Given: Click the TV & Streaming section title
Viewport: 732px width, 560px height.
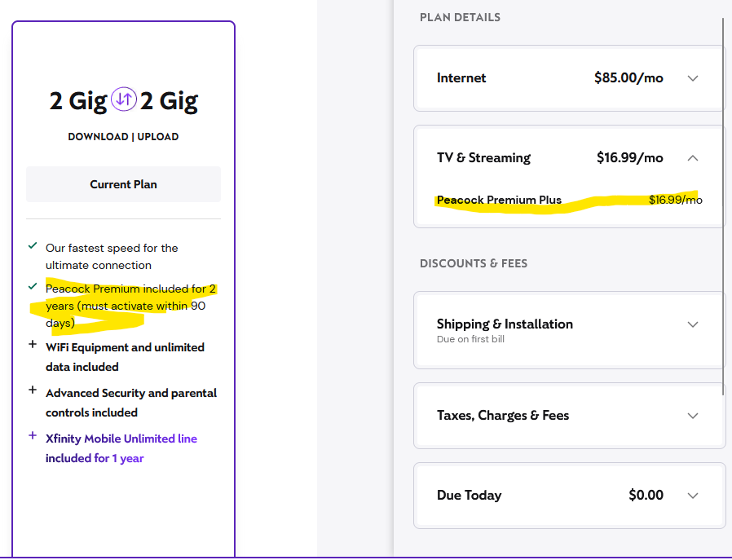Looking at the screenshot, I should coord(483,158).
